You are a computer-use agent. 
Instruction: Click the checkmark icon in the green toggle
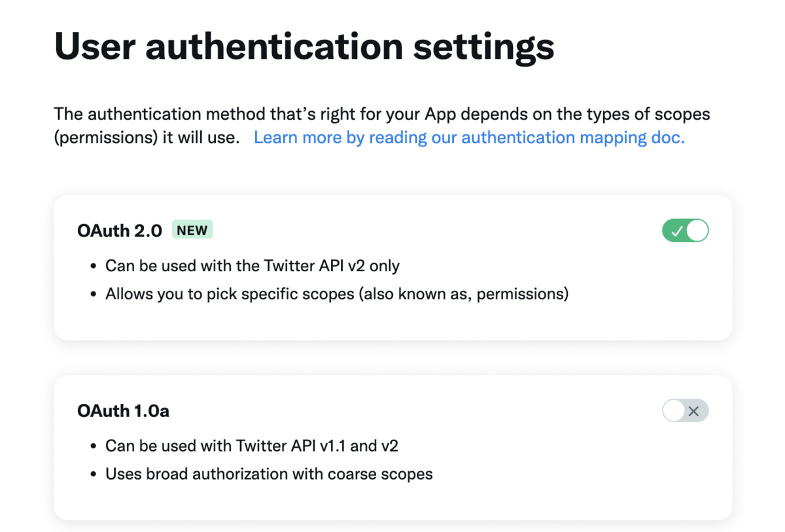tap(676, 231)
